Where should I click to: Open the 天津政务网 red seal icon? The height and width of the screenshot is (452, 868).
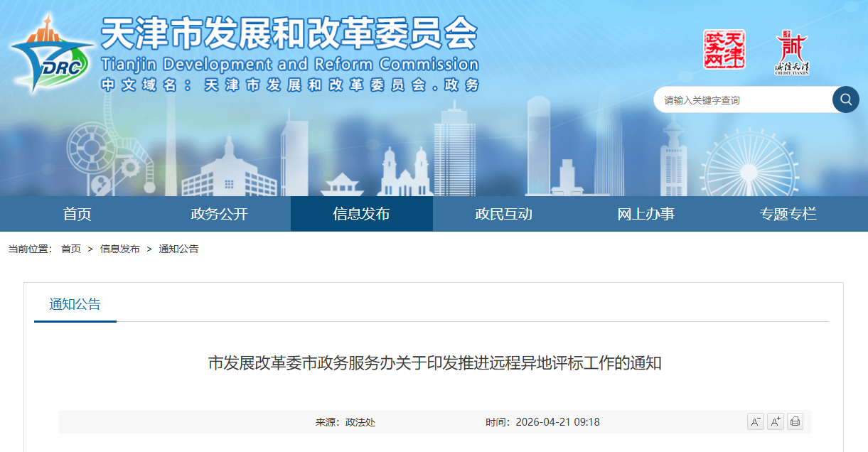tap(726, 51)
